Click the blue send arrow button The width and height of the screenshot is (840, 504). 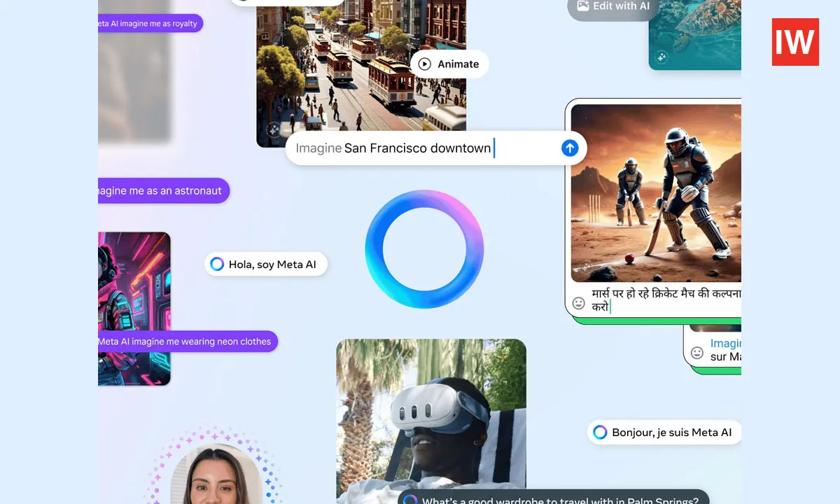click(570, 148)
